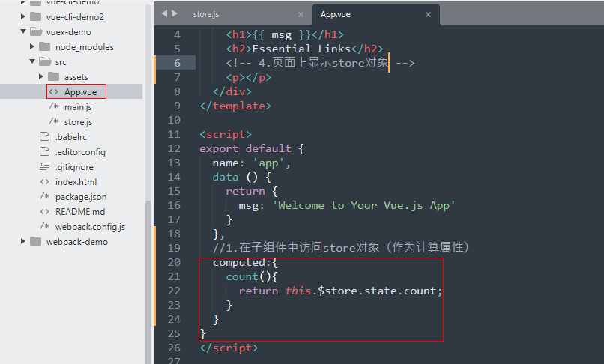Click the vue-cli-demo2 folder icon

click(x=35, y=16)
